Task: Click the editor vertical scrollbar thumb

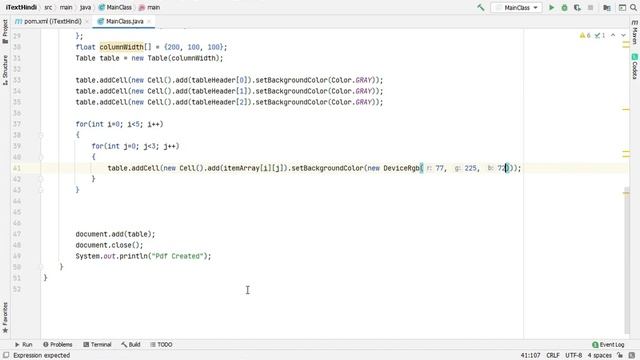Action: pos(627,261)
